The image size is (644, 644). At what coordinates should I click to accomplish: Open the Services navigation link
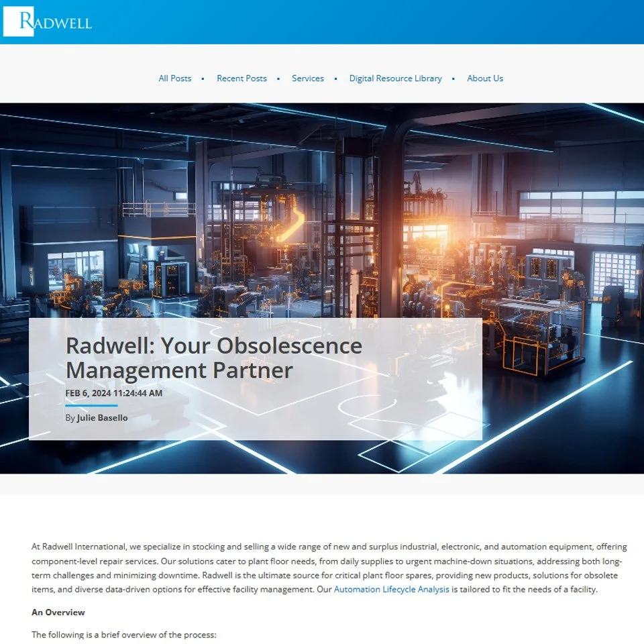(x=308, y=78)
